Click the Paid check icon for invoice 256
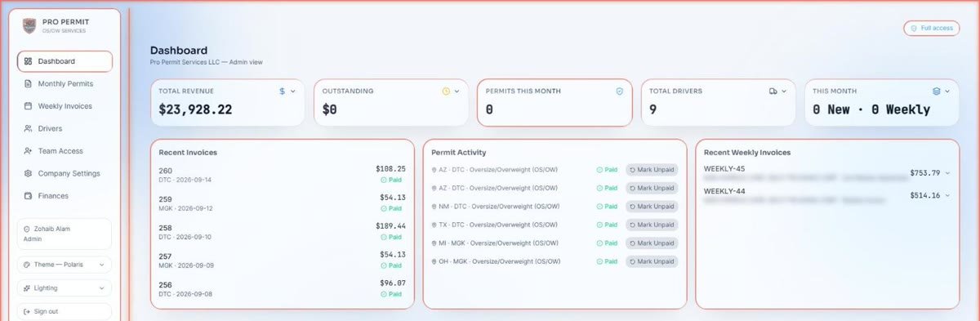This screenshot has width=980, height=321. 384,294
